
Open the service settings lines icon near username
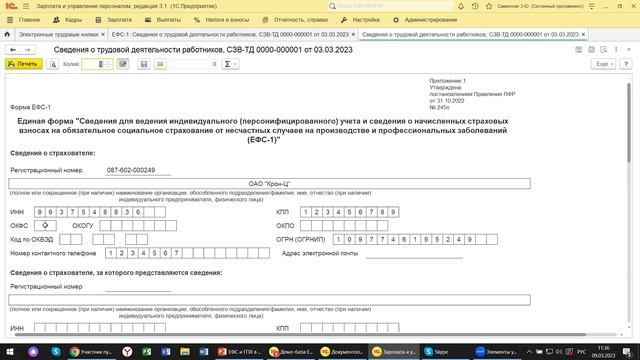point(592,6)
